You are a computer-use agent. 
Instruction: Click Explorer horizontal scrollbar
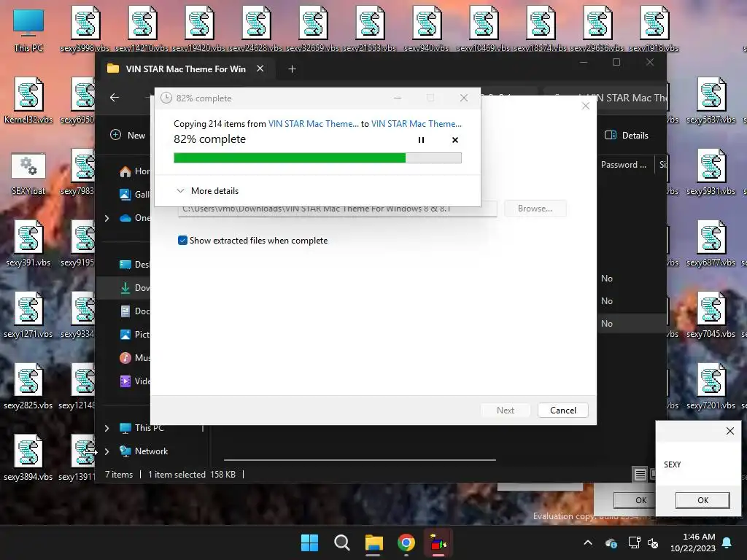point(360,460)
